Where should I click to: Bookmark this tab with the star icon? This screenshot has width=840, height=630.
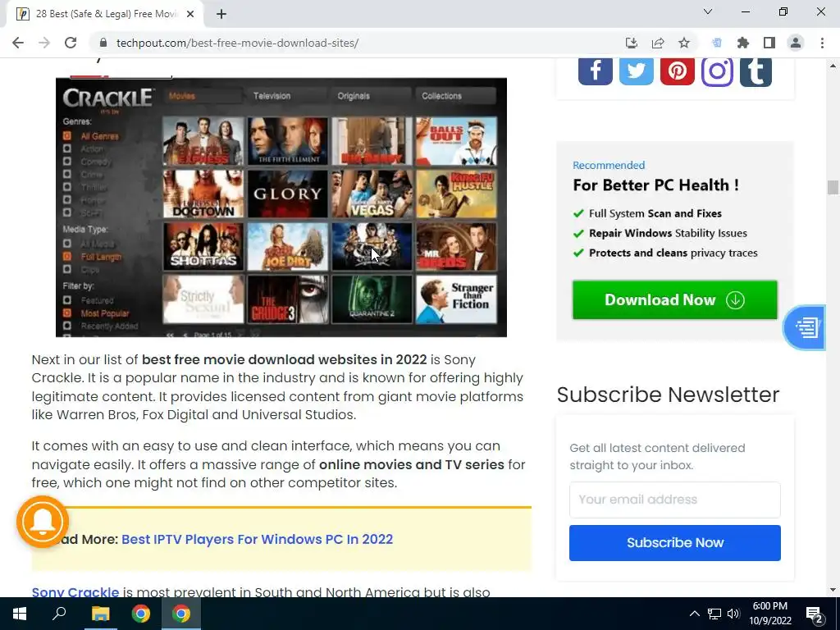684,43
